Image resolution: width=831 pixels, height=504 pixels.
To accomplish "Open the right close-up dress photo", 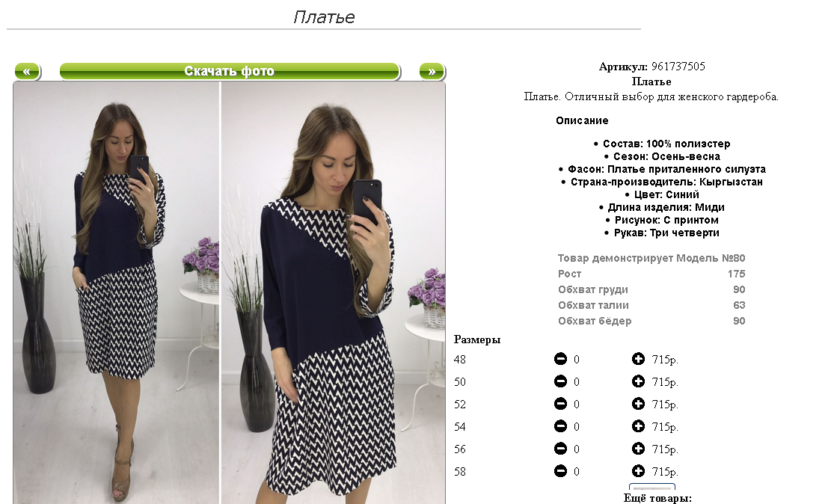I will (x=334, y=292).
